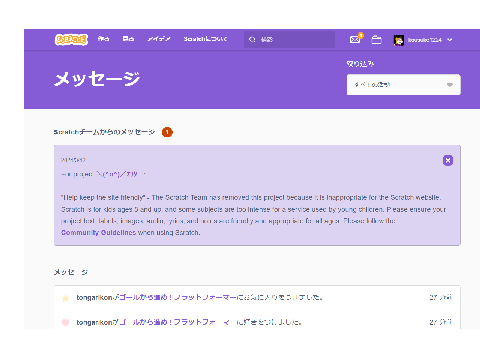Dismiss the Scratch Team admin message
480x360 pixels.
(x=448, y=160)
